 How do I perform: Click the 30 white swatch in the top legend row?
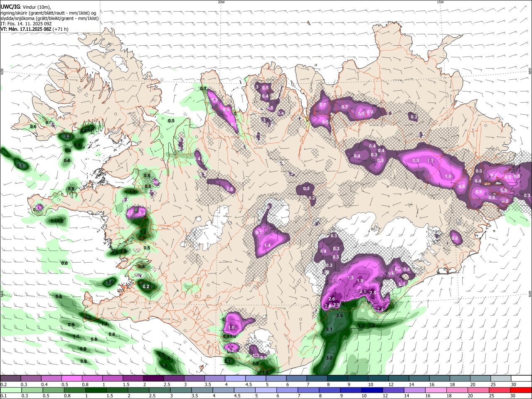pos(521,378)
